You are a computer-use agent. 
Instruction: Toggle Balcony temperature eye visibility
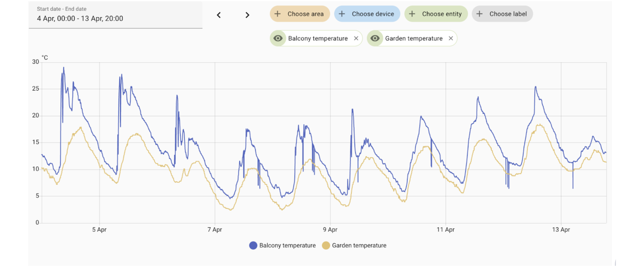(278, 38)
